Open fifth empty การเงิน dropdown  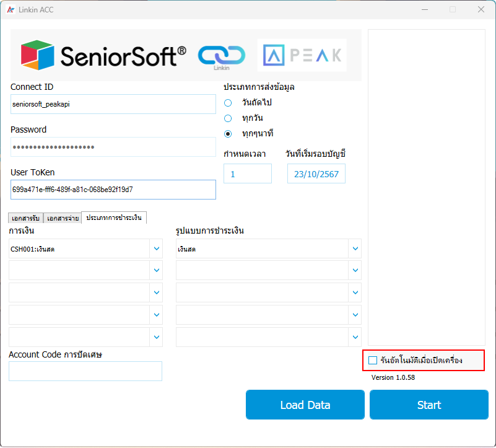click(x=156, y=337)
